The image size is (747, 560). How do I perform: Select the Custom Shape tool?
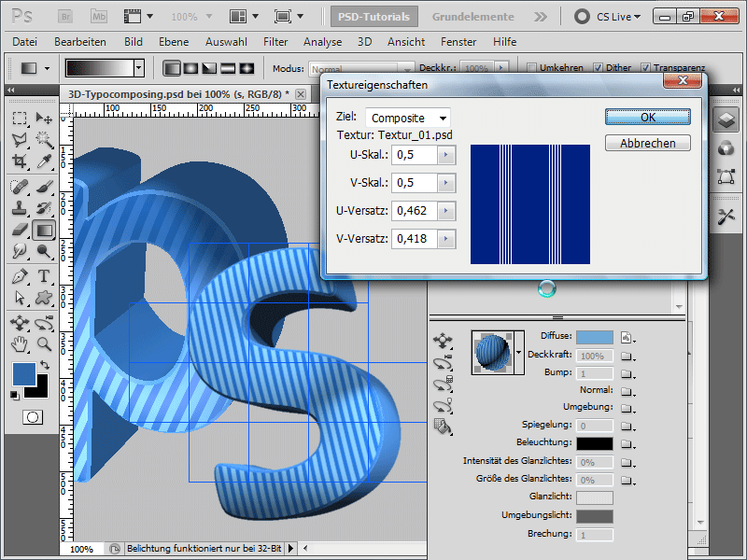click(44, 298)
